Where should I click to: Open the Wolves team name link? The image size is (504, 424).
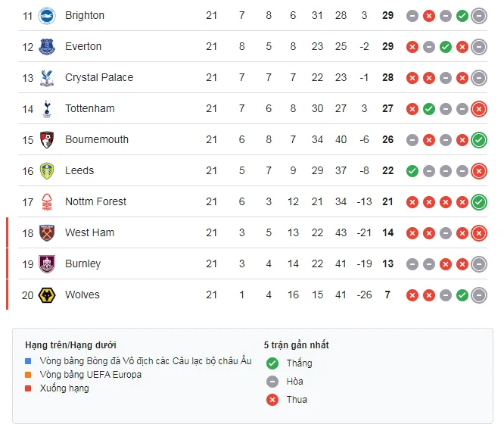(82, 295)
